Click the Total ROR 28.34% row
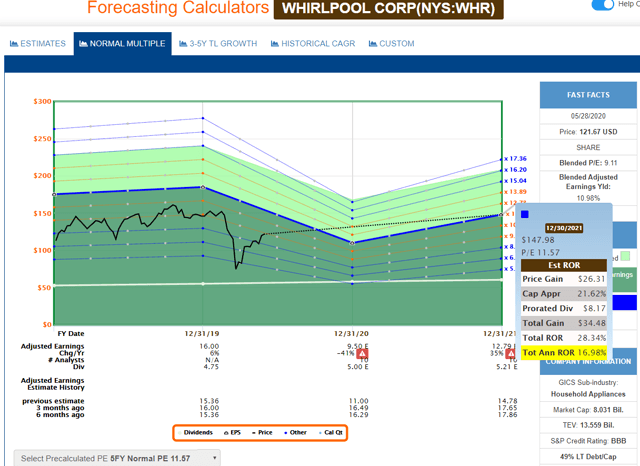The width and height of the screenshot is (640, 466). (564, 338)
